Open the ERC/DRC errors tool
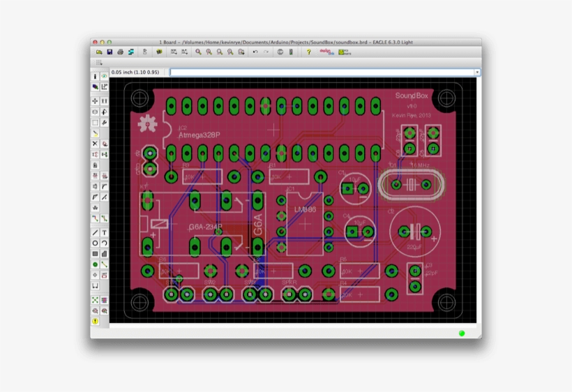 [x=95, y=321]
